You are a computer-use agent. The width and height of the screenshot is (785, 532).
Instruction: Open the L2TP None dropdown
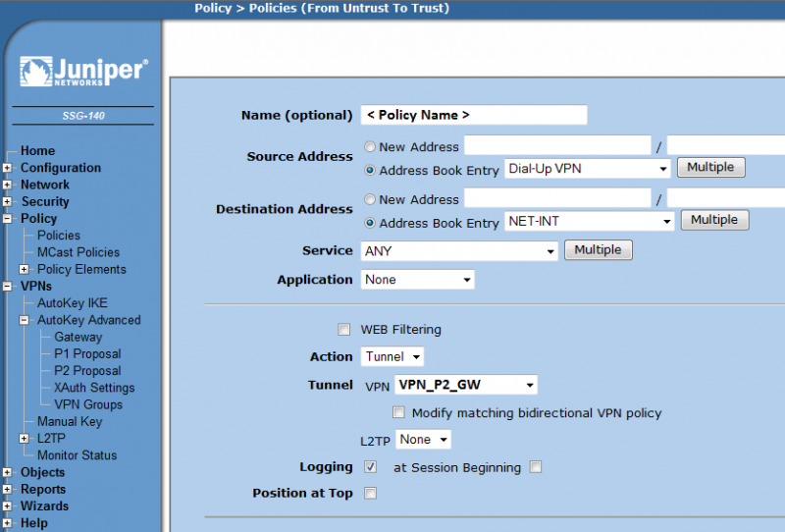click(x=423, y=440)
